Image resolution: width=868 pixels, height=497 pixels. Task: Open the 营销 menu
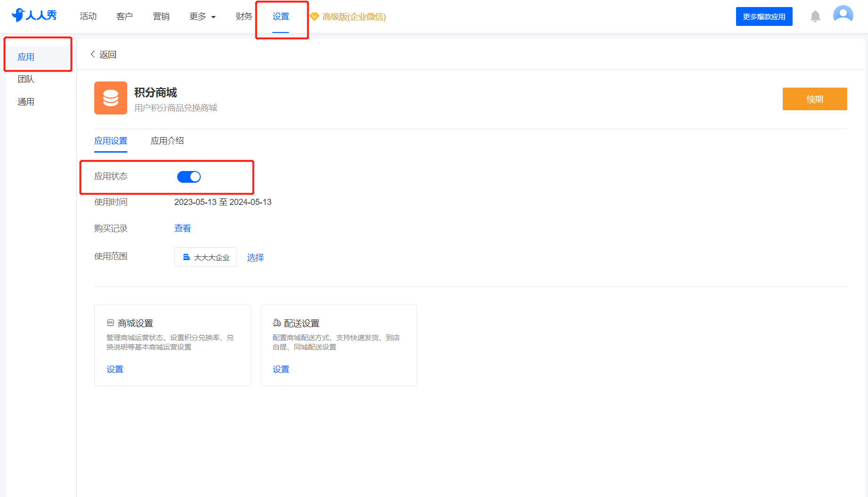[x=161, y=16]
